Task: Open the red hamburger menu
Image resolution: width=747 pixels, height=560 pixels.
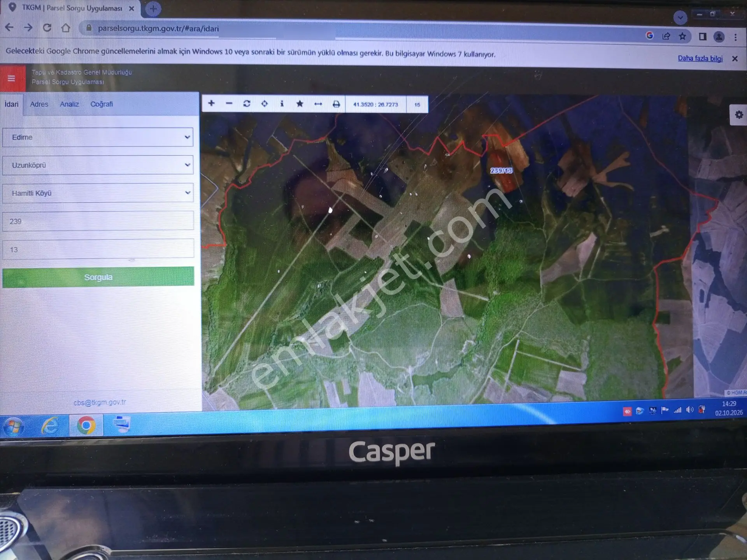Action: pos(12,79)
